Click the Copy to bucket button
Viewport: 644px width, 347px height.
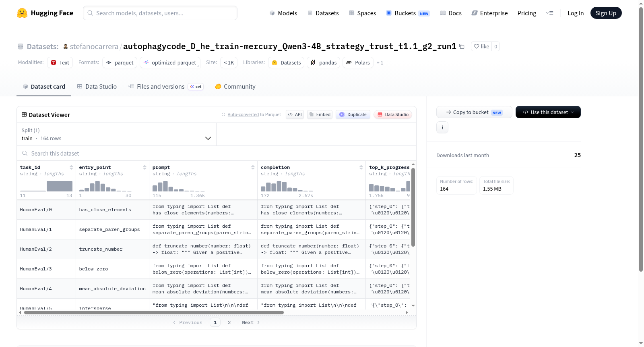[474, 112]
